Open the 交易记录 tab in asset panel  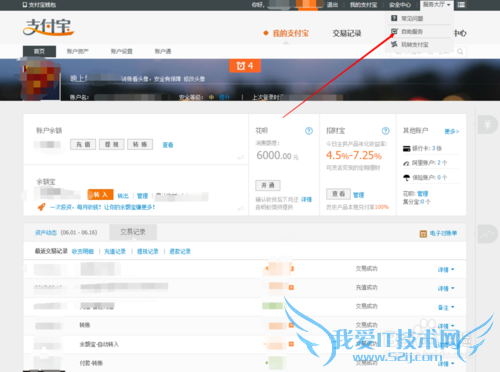coord(133,232)
